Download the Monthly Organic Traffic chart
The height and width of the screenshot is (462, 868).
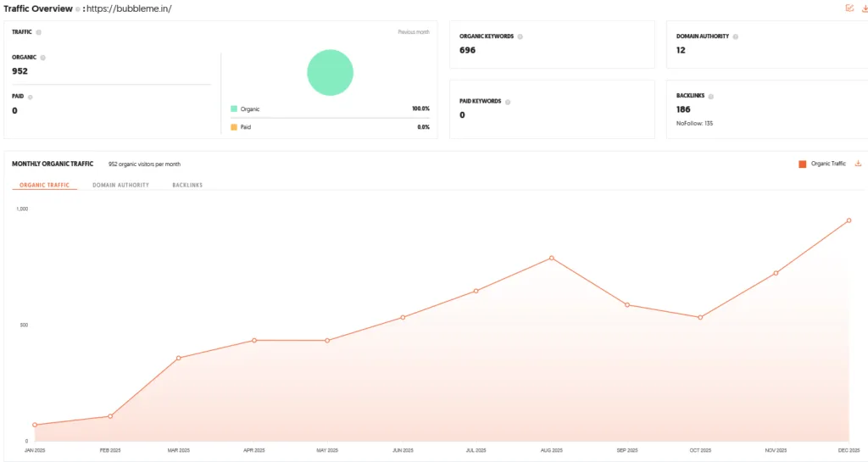point(858,164)
